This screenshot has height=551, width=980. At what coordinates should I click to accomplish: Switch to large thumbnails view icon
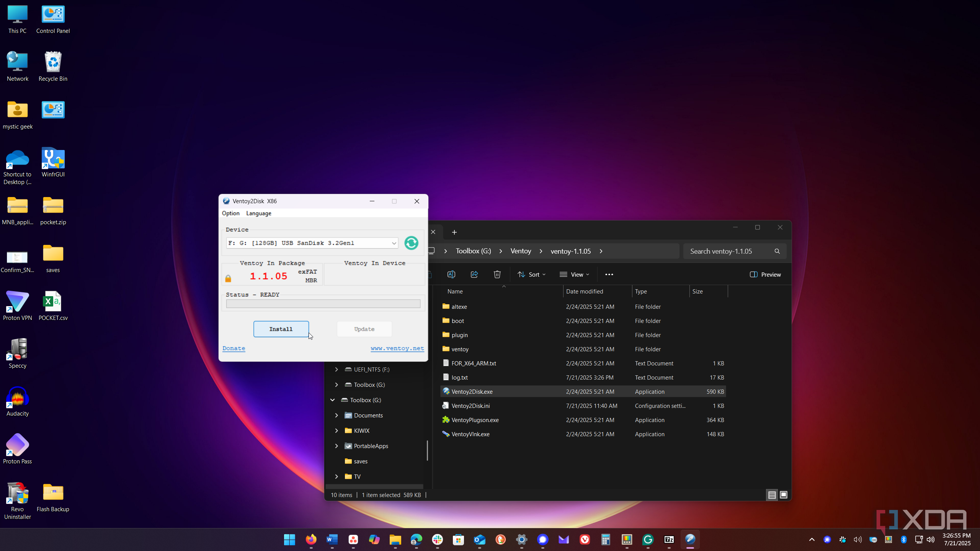tap(783, 495)
